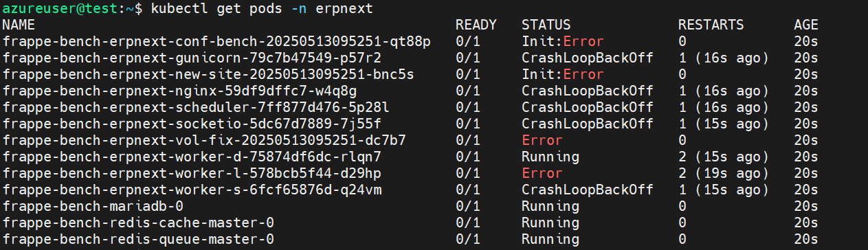Click the redis-cache-master-0 pod name
Viewport: 868px width, 250px height.
[x=138, y=223]
